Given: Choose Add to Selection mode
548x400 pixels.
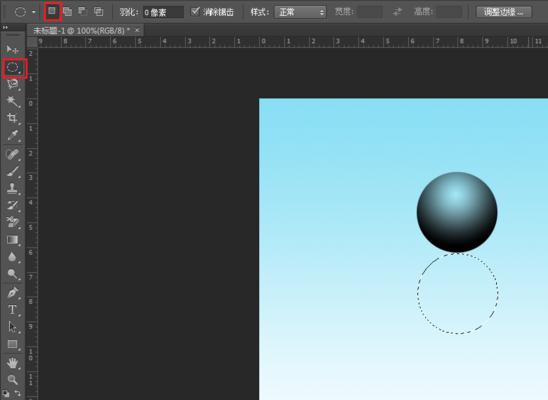Looking at the screenshot, I should point(67,12).
